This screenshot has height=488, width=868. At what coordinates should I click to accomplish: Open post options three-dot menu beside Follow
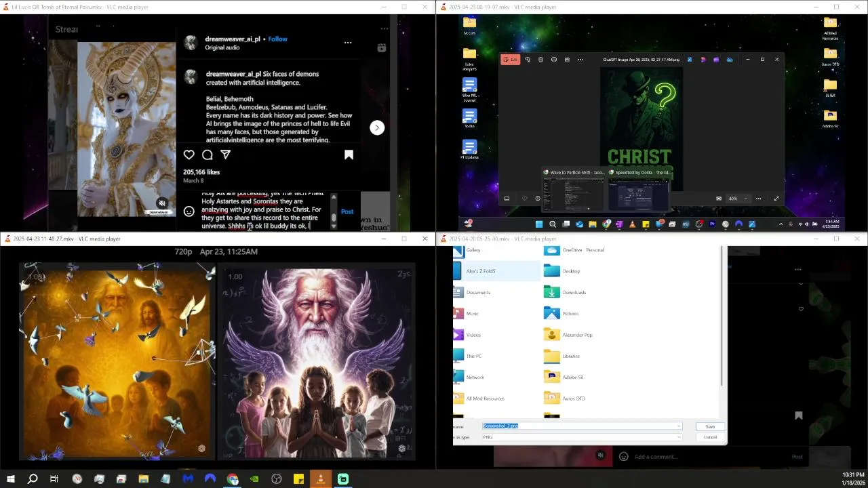pos(348,43)
